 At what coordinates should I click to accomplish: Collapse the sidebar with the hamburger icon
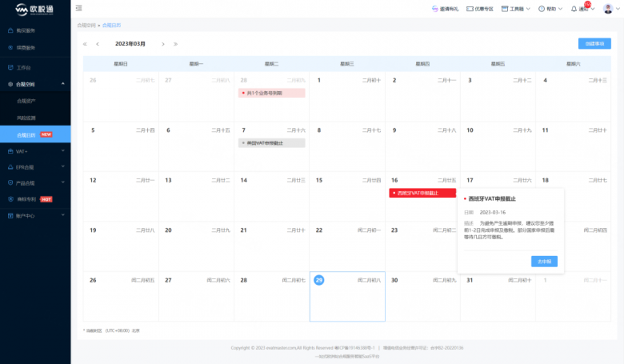coord(78,8)
